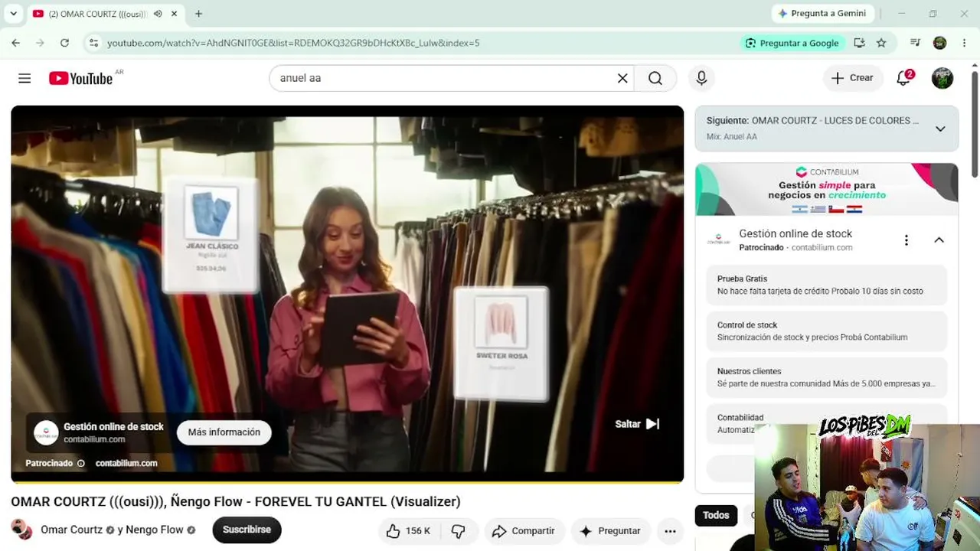Viewport: 980px width, 551px height.
Task: Open YouTube notifications bell
Action: pyautogui.click(x=904, y=78)
